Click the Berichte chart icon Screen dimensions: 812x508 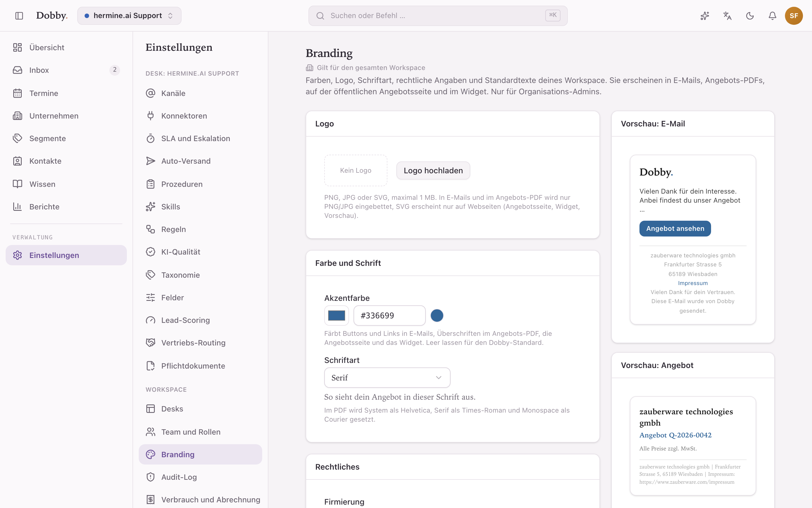[17, 207]
